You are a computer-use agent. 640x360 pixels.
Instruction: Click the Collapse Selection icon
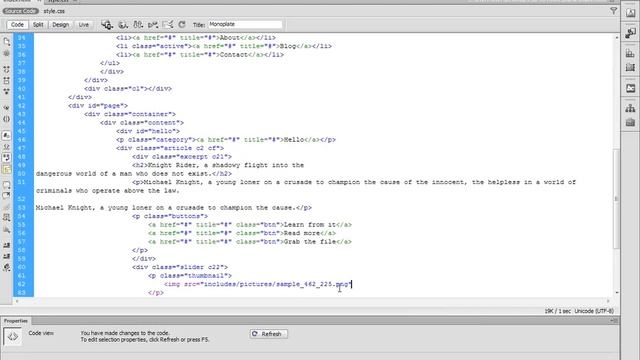(x=7, y=80)
